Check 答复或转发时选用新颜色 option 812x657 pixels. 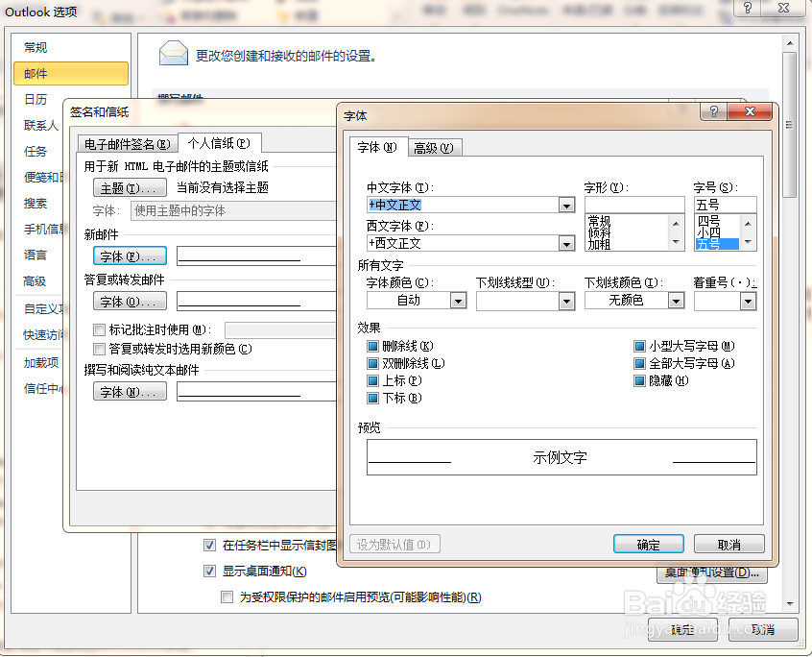[x=99, y=349]
